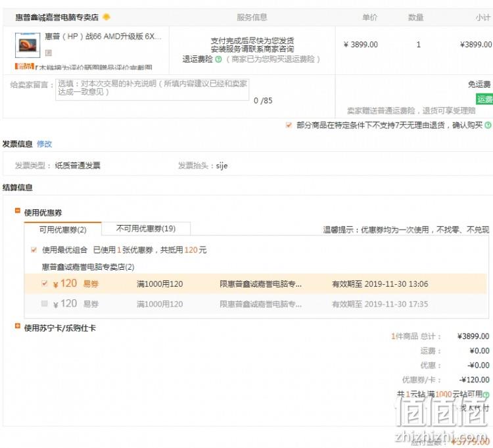Image resolution: width=493 pixels, height=448 pixels.
Task: Open product title 惠普(HP)战66 AMD升级版
Action: (103, 36)
